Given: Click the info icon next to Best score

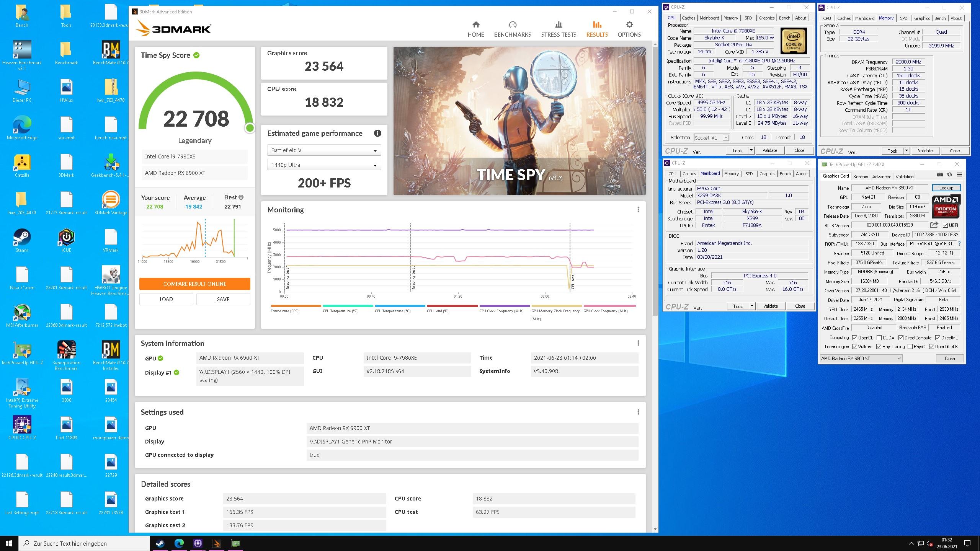Looking at the screenshot, I should pyautogui.click(x=241, y=197).
